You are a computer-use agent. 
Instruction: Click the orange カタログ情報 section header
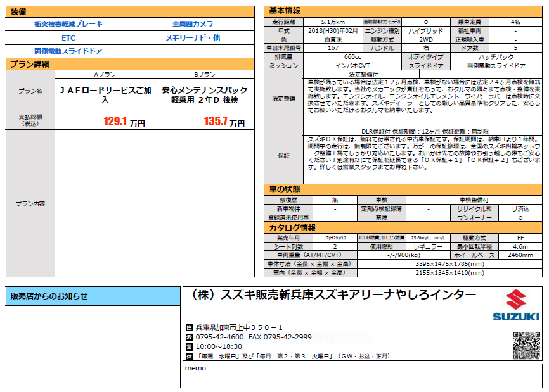click(403, 227)
